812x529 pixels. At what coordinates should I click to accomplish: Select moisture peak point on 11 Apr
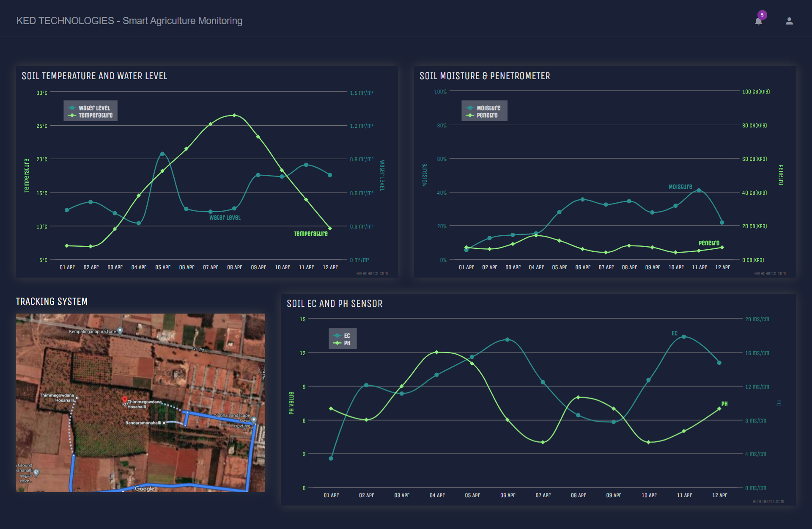[699, 190]
